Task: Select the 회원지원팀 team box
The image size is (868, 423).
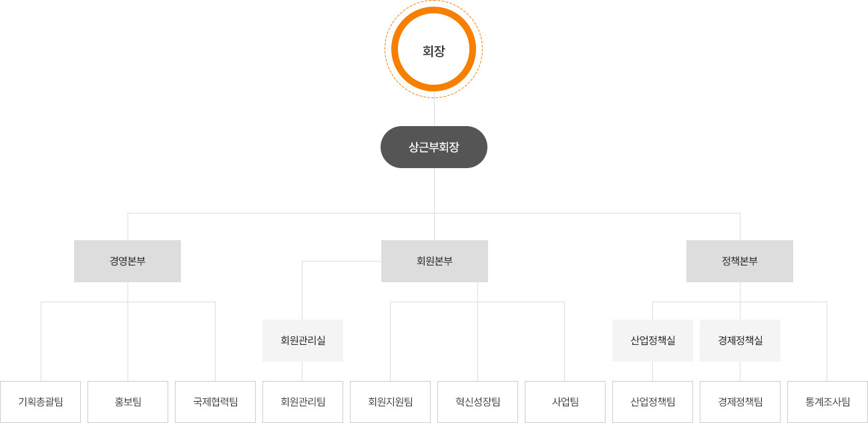Action: coord(390,402)
